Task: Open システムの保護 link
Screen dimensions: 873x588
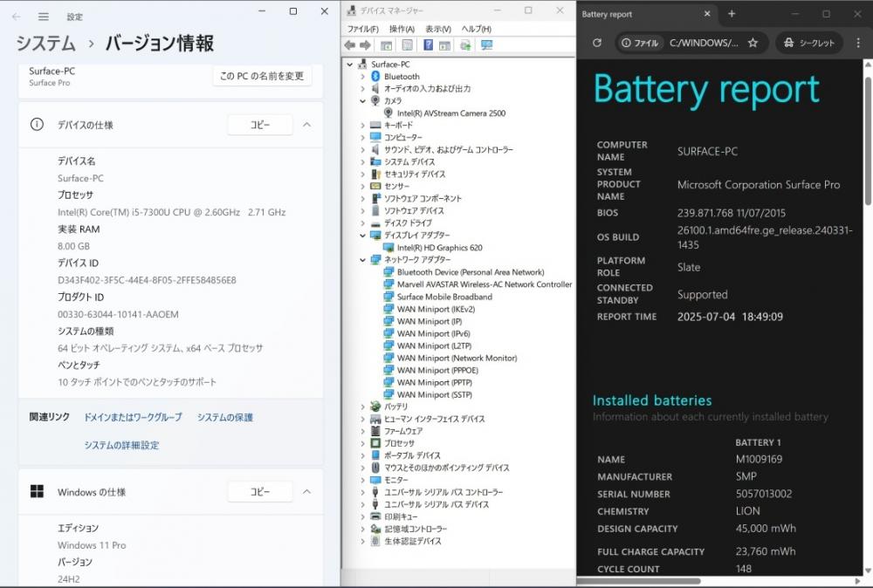Action: [225, 417]
